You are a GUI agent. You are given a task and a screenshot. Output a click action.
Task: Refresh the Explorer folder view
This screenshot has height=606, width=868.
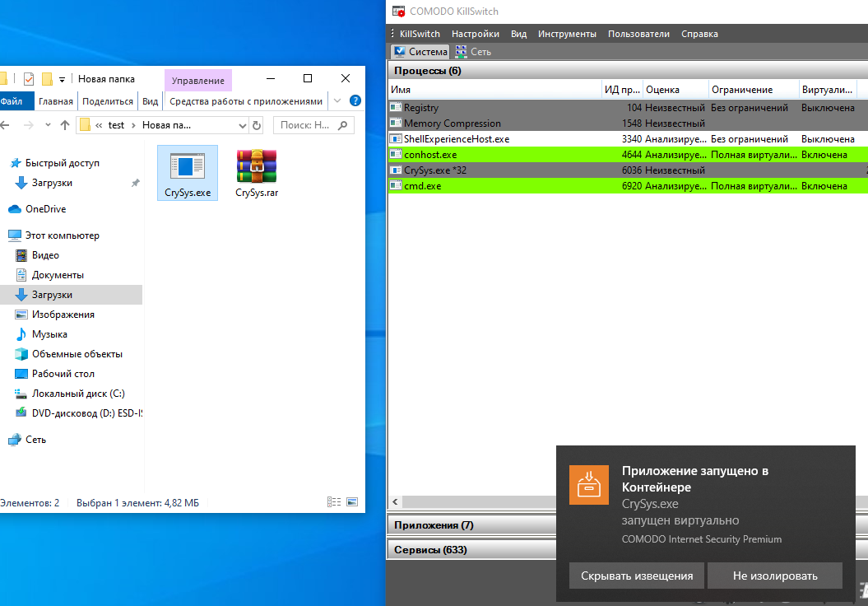click(257, 125)
